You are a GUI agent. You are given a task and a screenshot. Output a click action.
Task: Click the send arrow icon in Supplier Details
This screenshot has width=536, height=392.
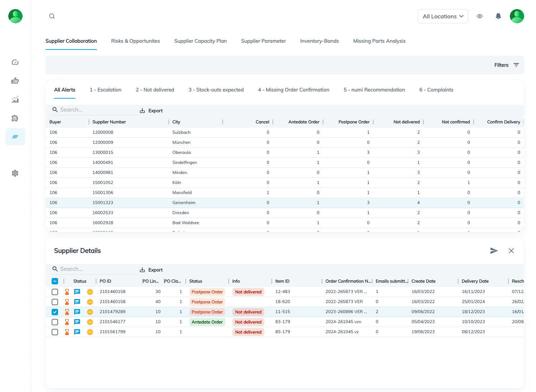(494, 251)
